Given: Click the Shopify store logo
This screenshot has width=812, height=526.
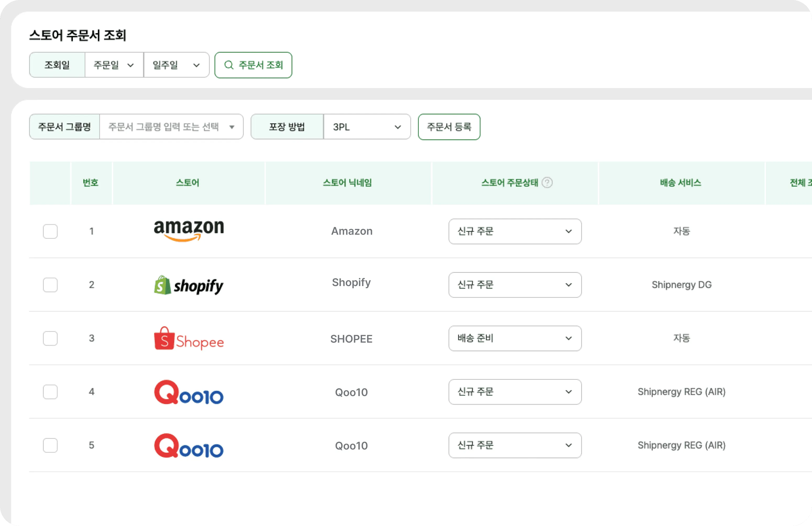Looking at the screenshot, I should (189, 285).
